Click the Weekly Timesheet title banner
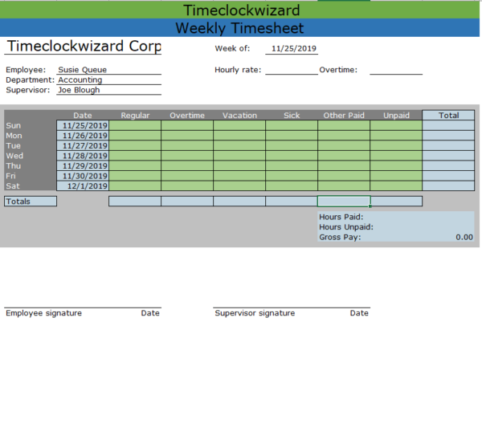Image resolution: width=482 pixels, height=448 pixels. (239, 28)
